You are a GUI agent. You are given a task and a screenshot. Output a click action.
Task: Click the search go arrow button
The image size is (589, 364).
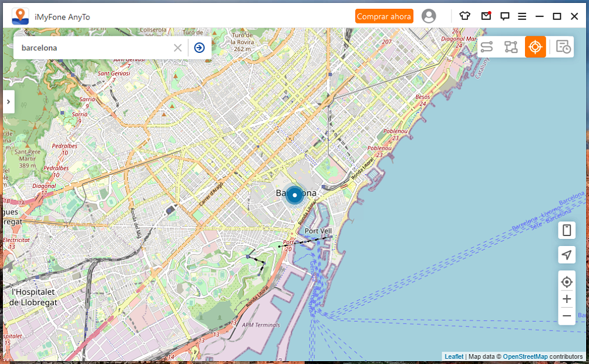click(x=200, y=48)
